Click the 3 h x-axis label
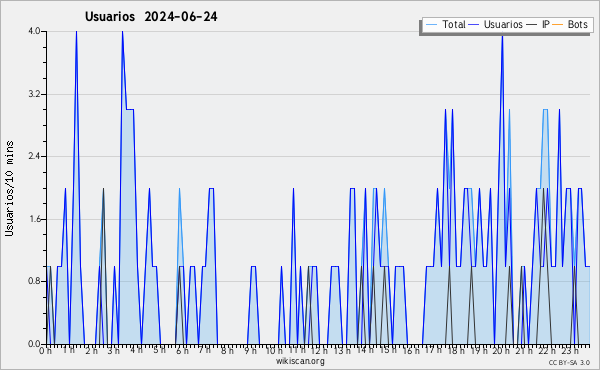 pyautogui.click(x=114, y=351)
